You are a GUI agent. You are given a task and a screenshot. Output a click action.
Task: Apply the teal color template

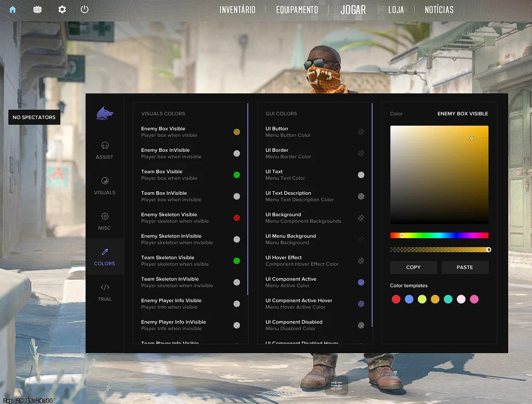tap(448, 299)
